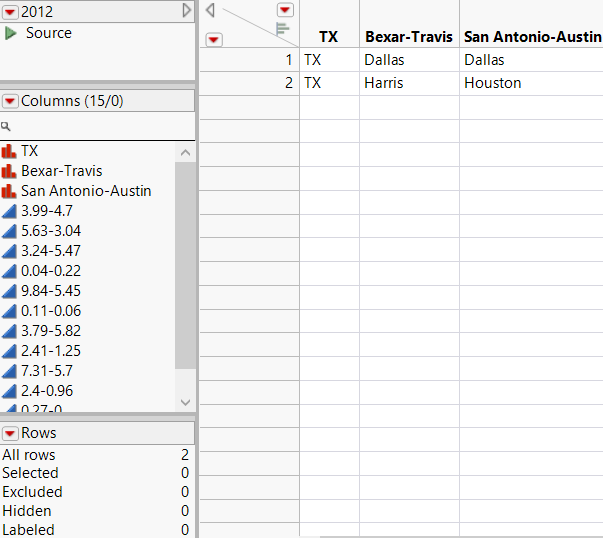Click continuous icon beside 7.31-5.7
The image size is (603, 538).
[x=9, y=371]
